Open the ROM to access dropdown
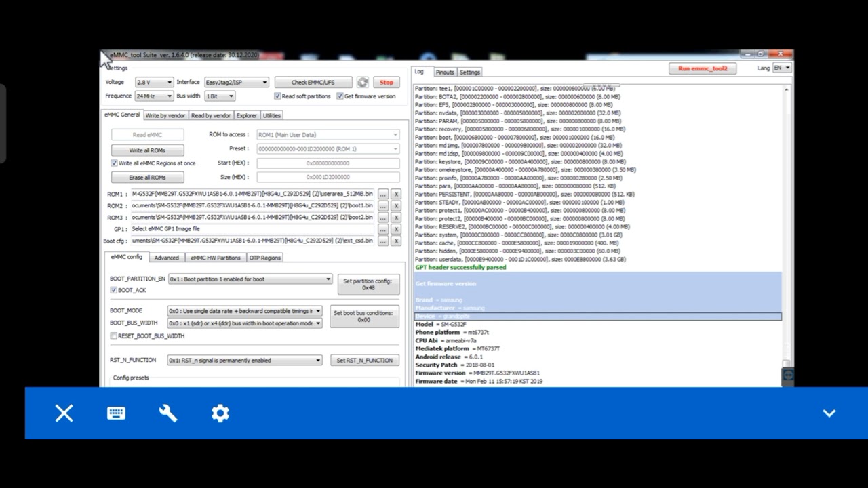Image resolution: width=868 pixels, height=488 pixels. 328,135
